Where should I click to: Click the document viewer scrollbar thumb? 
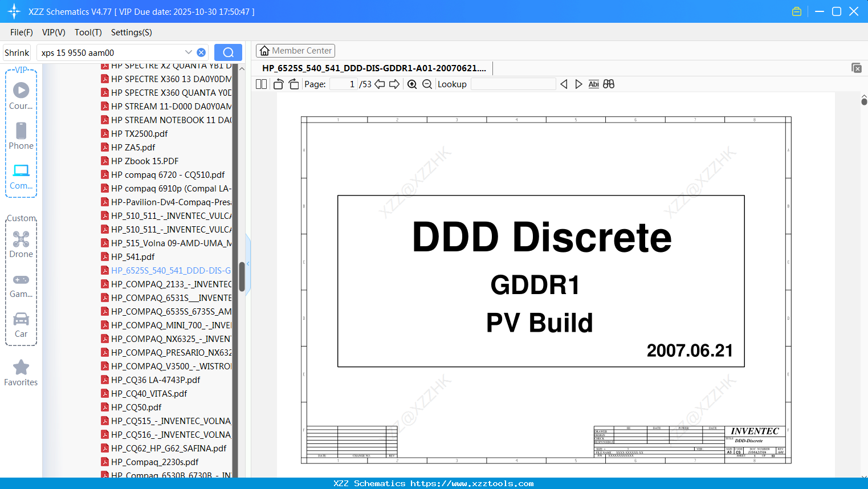point(864,101)
